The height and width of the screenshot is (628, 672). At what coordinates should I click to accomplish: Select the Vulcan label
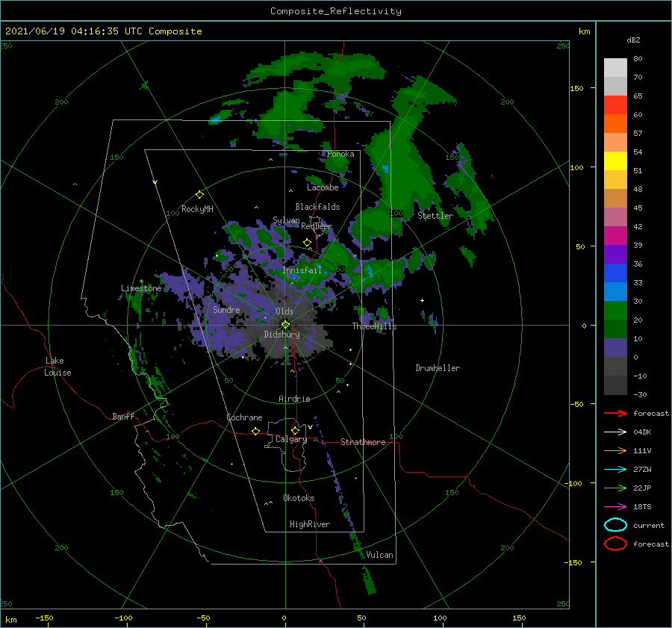click(x=380, y=555)
